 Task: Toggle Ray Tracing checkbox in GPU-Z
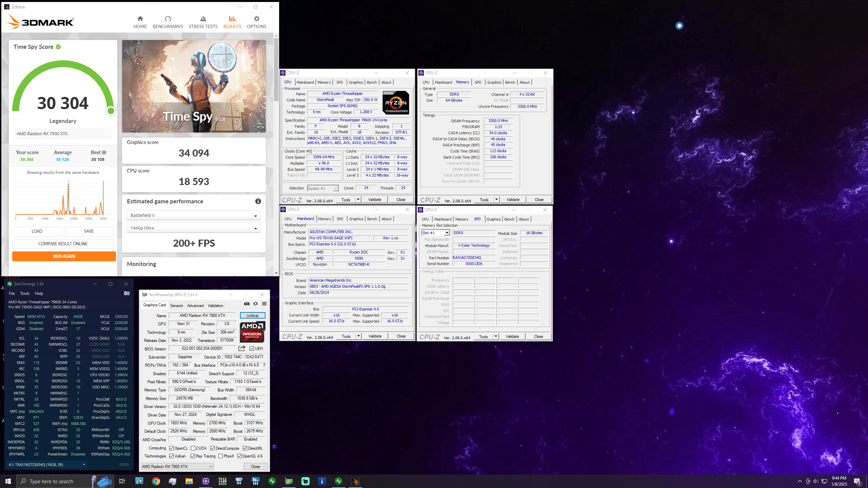click(193, 456)
